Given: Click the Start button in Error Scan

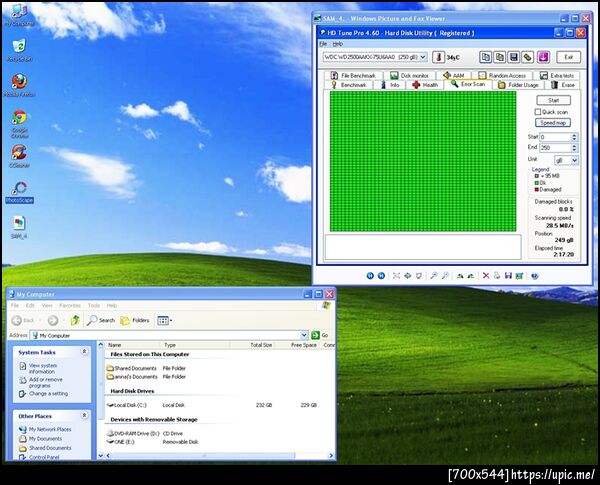Looking at the screenshot, I should point(553,100).
